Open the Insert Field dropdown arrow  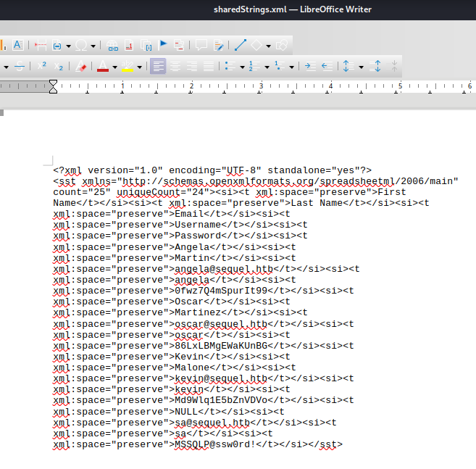(x=68, y=46)
